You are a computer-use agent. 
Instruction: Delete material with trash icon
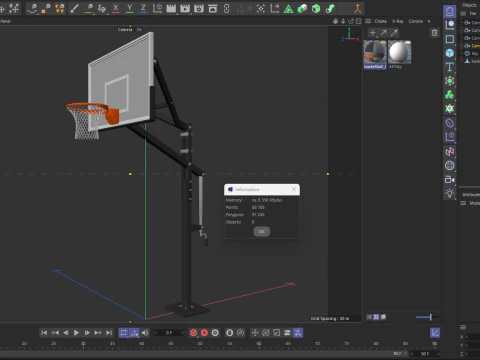434,33
